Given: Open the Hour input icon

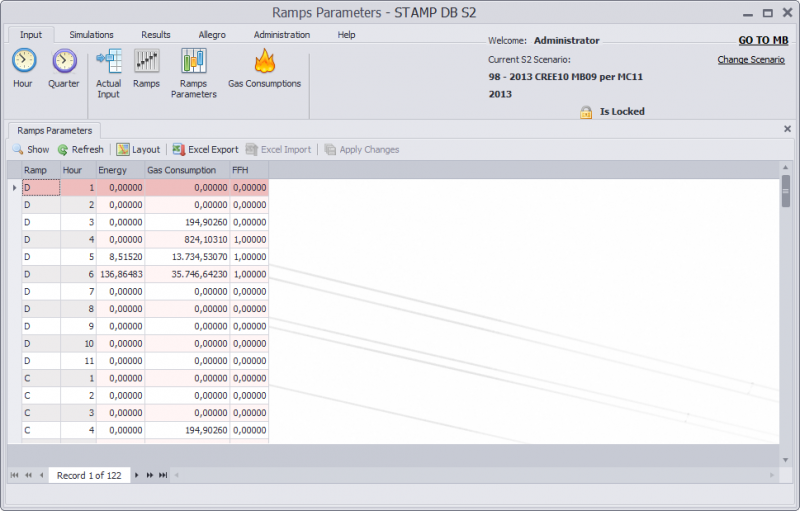Looking at the screenshot, I should coord(23,63).
